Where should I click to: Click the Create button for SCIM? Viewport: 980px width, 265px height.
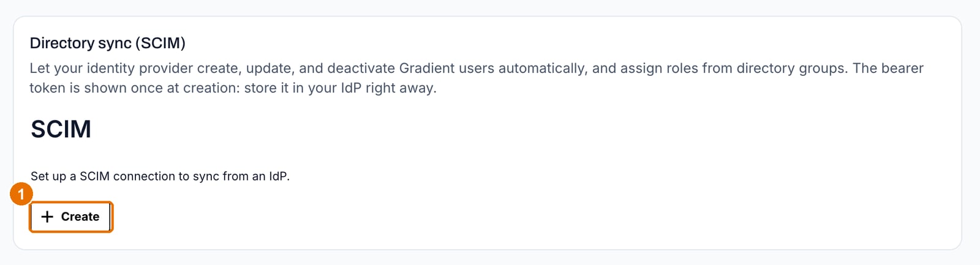pos(70,217)
